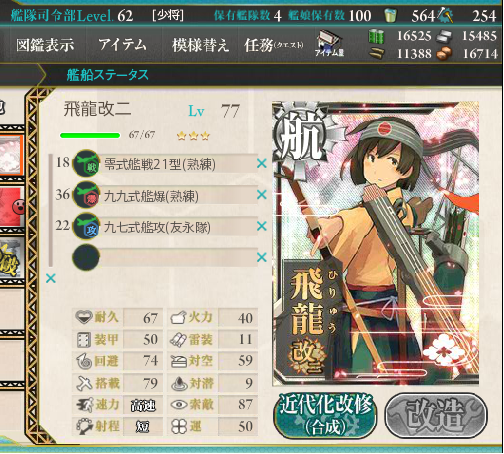Viewport: 504px width, 454px height.
Task: Click the torpedo bomber icon for 九七式艦攻
Action: 86,227
